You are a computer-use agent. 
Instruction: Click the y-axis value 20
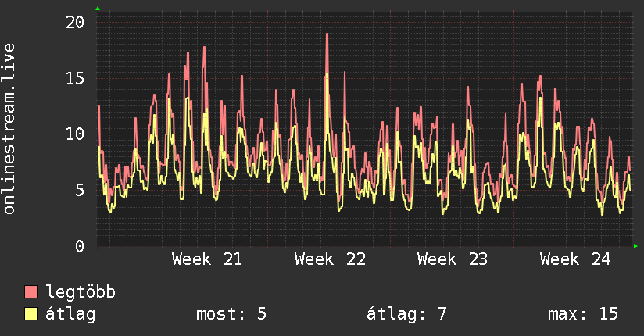[75, 22]
